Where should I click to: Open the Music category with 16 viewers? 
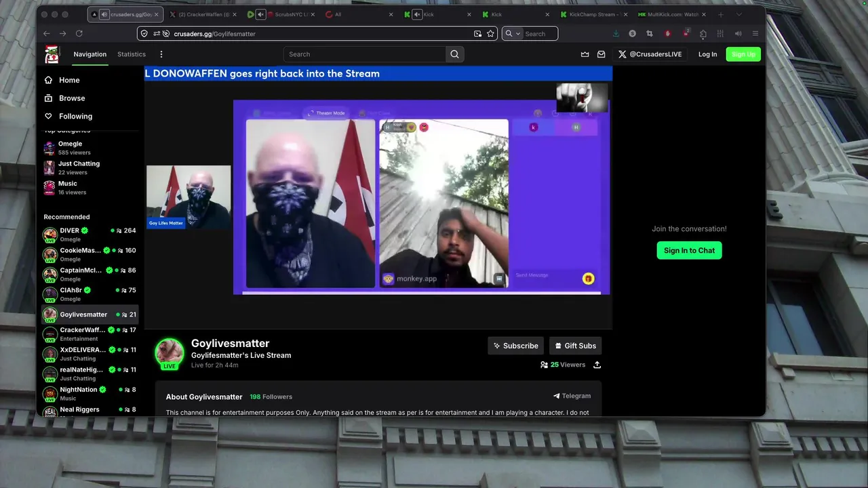tap(91, 188)
